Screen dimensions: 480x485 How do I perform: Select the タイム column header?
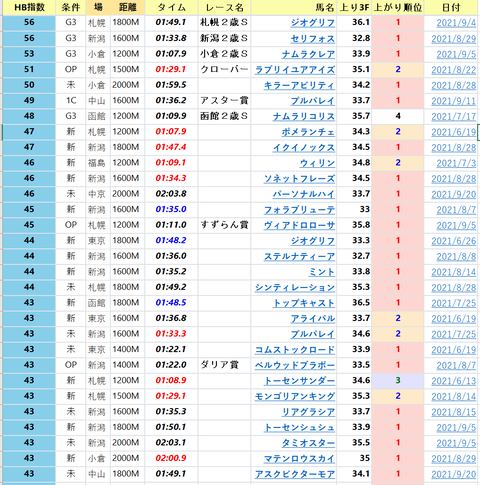(171, 7)
